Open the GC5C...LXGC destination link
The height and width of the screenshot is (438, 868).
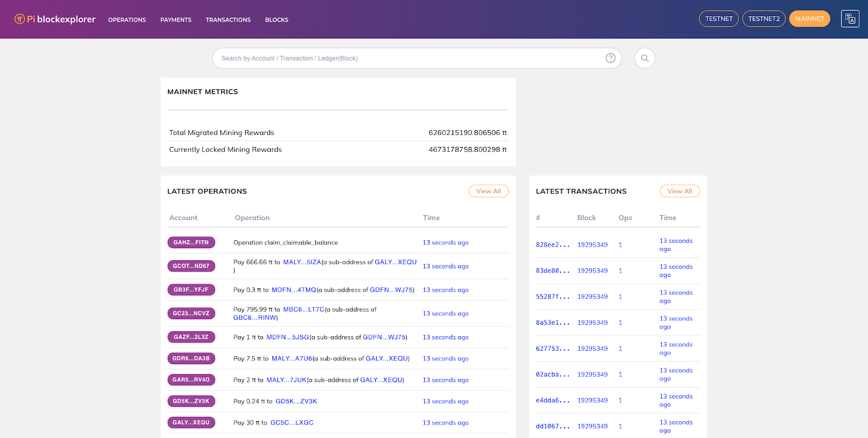point(292,423)
